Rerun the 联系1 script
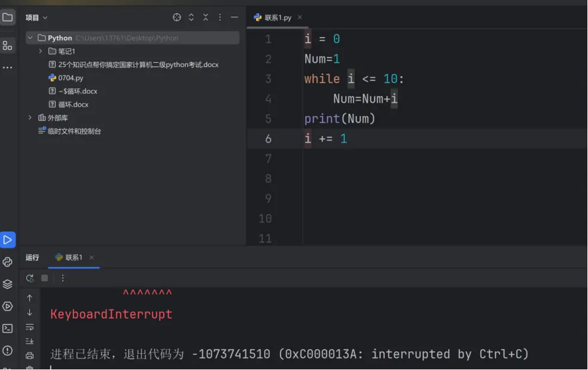 [x=30, y=278]
